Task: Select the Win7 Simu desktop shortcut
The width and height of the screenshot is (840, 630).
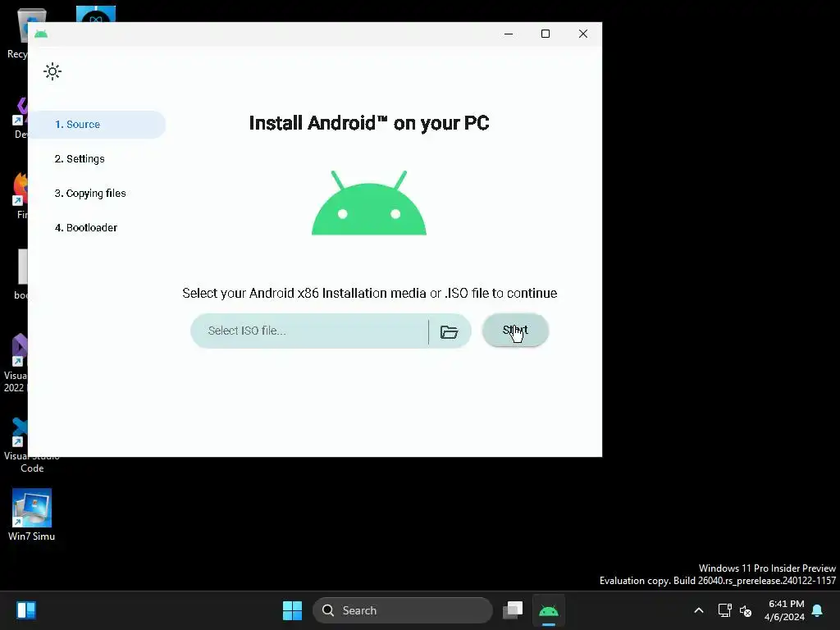Action: pos(32,515)
